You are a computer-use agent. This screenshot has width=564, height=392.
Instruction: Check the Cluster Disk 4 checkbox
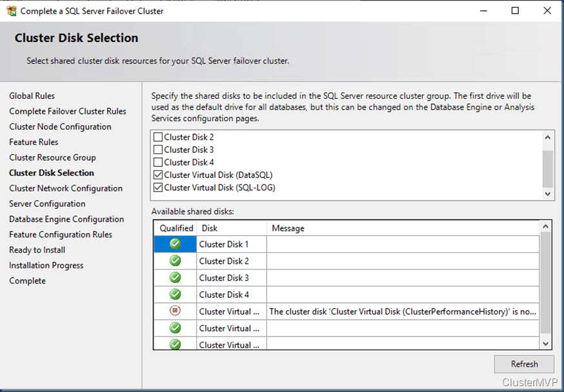pyautogui.click(x=158, y=162)
